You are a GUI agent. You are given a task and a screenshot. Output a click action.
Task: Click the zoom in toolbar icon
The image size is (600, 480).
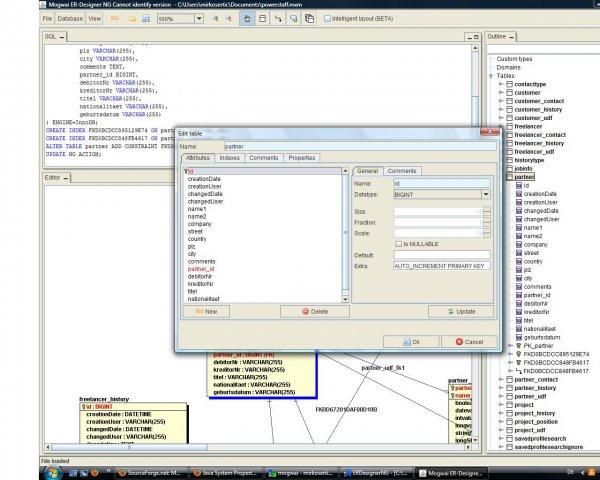point(215,18)
